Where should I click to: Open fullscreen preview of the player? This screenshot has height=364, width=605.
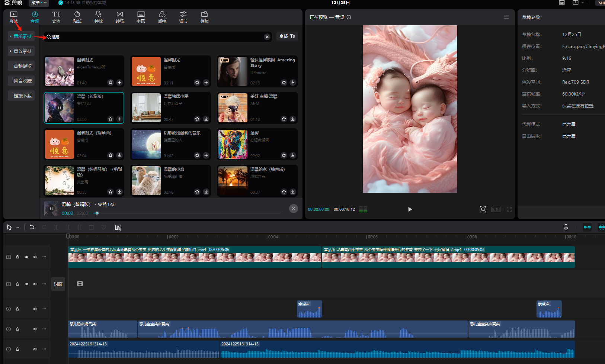[509, 209]
